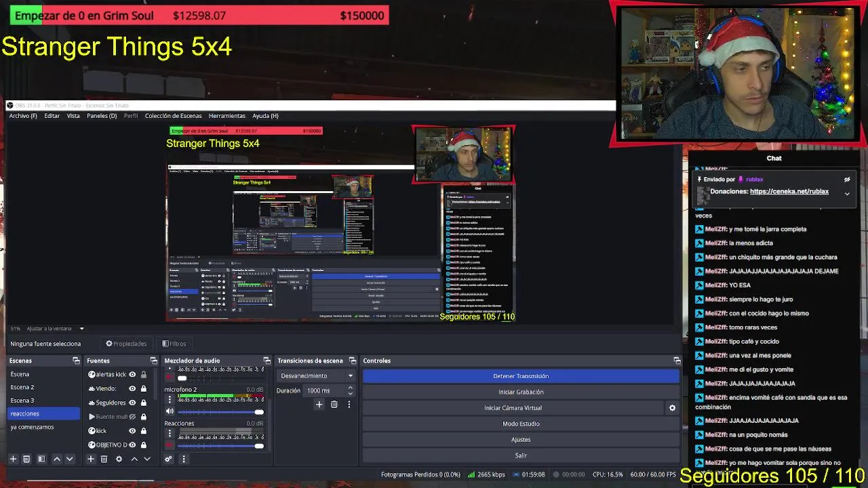Image resolution: width=868 pixels, height=488 pixels.
Task: Move scene down in Escenas list
Action: [69, 459]
